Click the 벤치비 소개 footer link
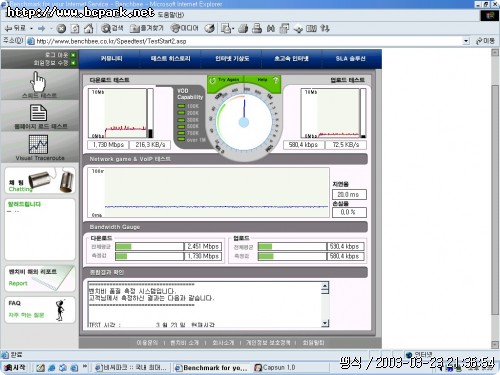Viewport: 500px width, 375px height. (x=184, y=343)
